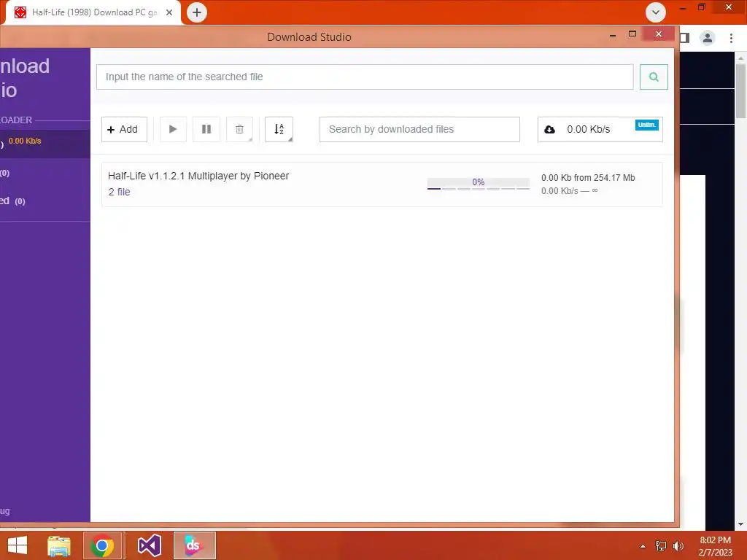Close the Half-Life (1998) browser tab
The height and width of the screenshot is (560, 747).
coord(169,12)
